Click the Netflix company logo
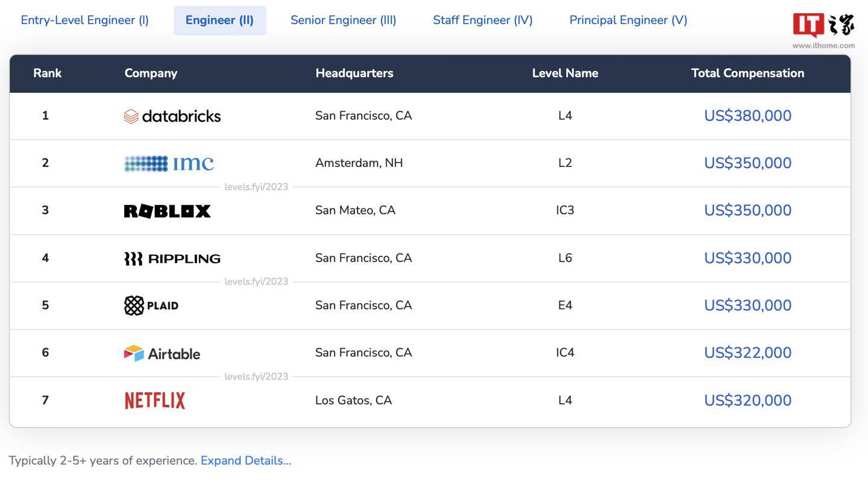The height and width of the screenshot is (482, 868). 155,401
